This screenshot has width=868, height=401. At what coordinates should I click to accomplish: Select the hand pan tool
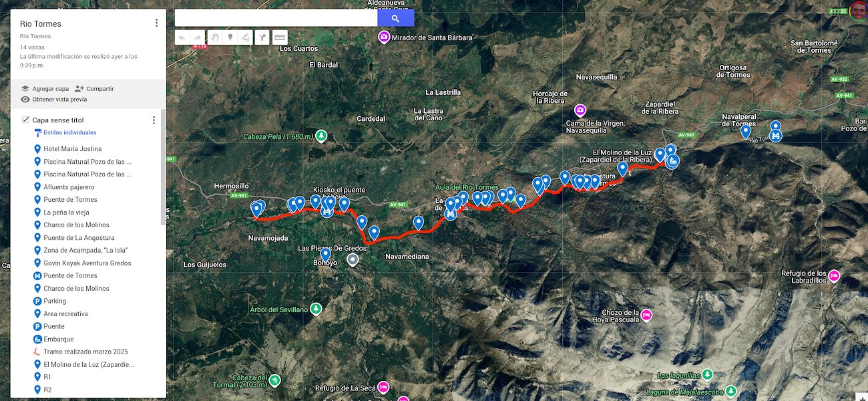(x=214, y=37)
